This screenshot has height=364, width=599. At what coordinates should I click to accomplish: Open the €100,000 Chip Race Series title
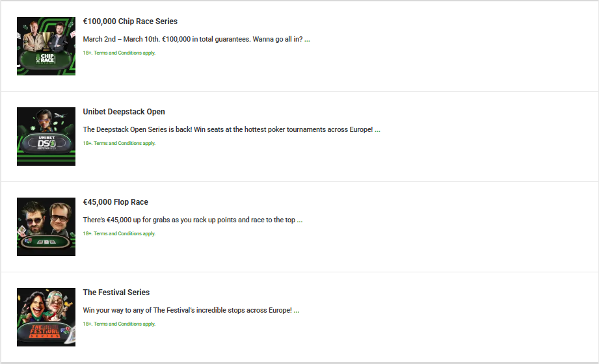(130, 21)
